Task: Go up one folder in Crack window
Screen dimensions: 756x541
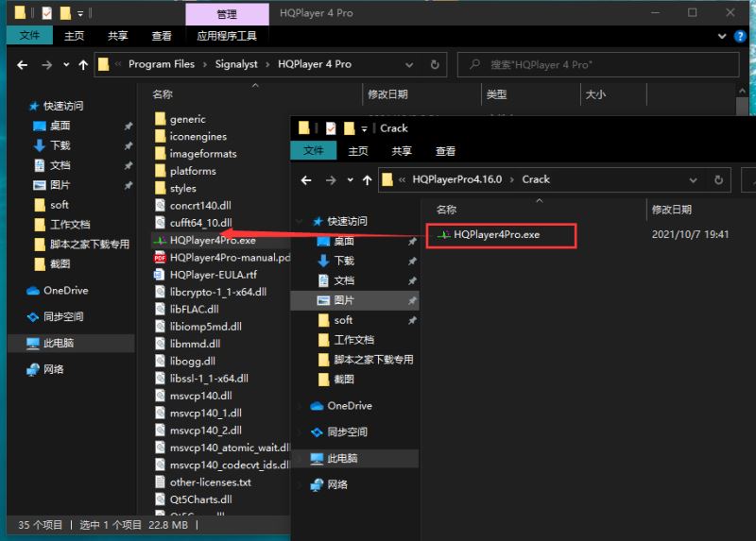Action: tap(368, 180)
